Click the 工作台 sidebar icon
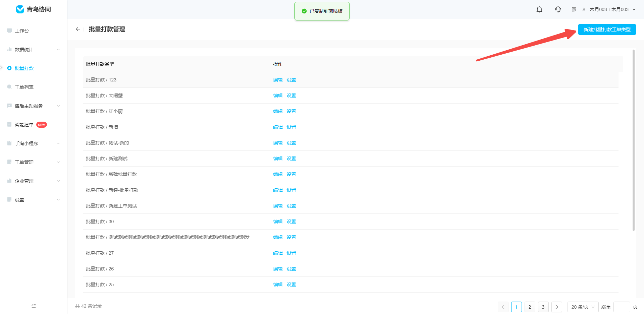This screenshot has height=314, width=644. (x=9, y=30)
